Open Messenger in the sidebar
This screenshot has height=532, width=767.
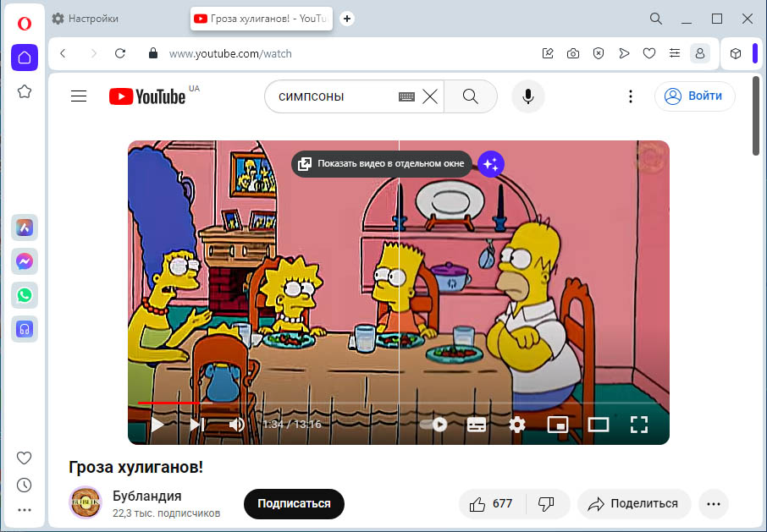click(25, 261)
